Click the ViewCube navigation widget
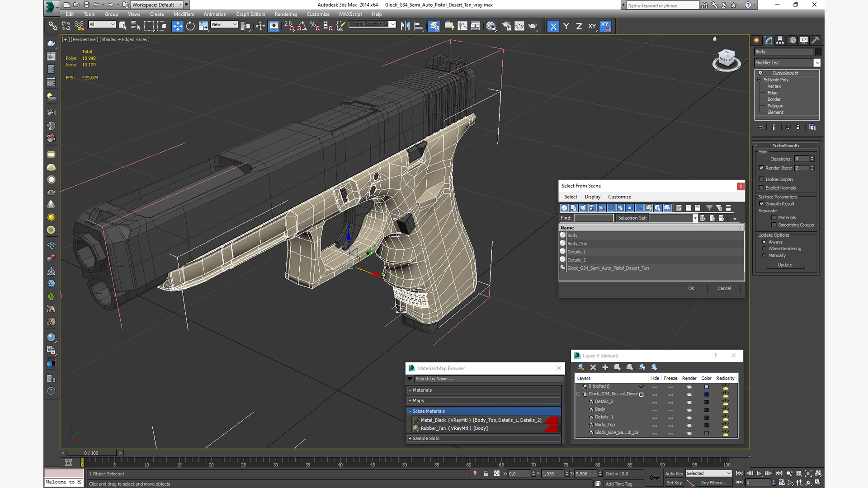The height and width of the screenshot is (488, 868). click(726, 60)
